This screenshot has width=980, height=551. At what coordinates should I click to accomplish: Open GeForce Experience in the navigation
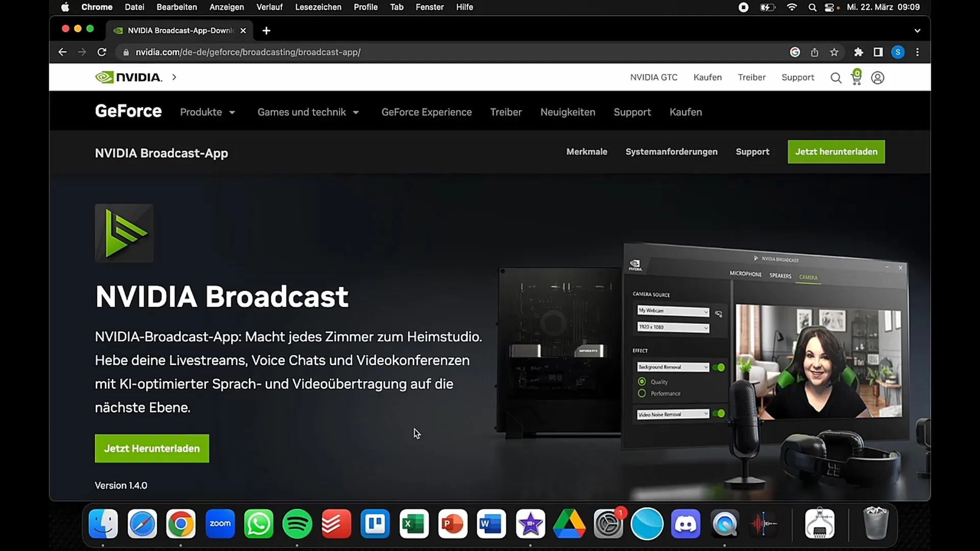click(427, 112)
